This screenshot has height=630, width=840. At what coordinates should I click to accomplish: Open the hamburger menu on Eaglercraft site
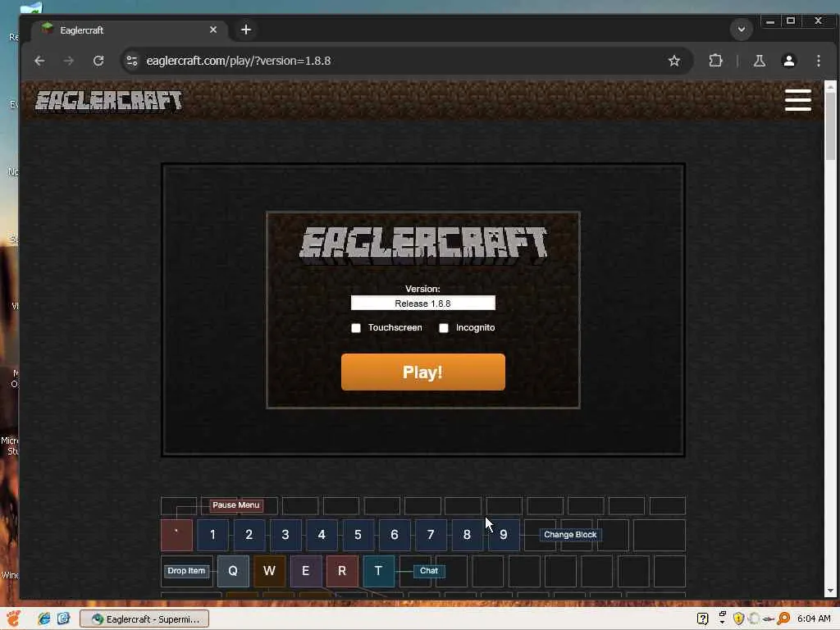click(x=797, y=100)
